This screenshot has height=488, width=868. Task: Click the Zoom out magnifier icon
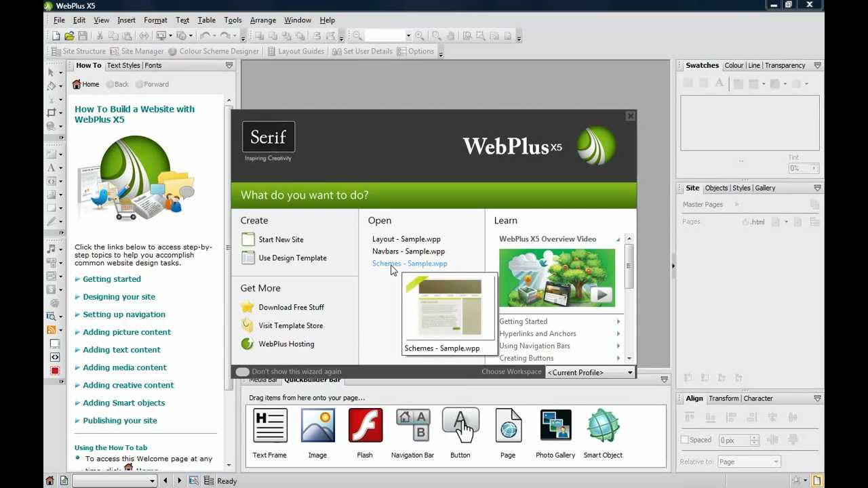pos(357,36)
